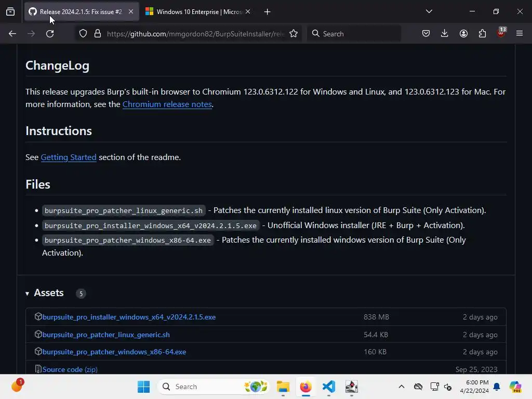
Task: Open tracking protection shield info
Action: coord(83,34)
